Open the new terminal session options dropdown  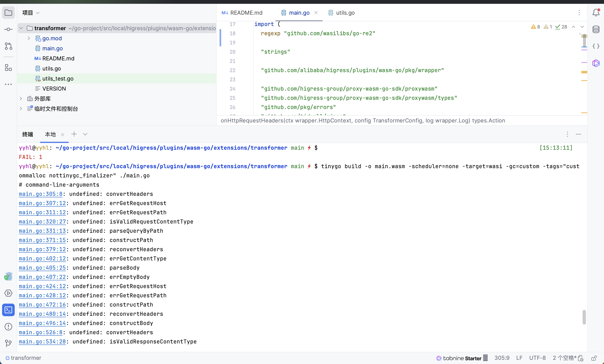pyautogui.click(x=85, y=134)
